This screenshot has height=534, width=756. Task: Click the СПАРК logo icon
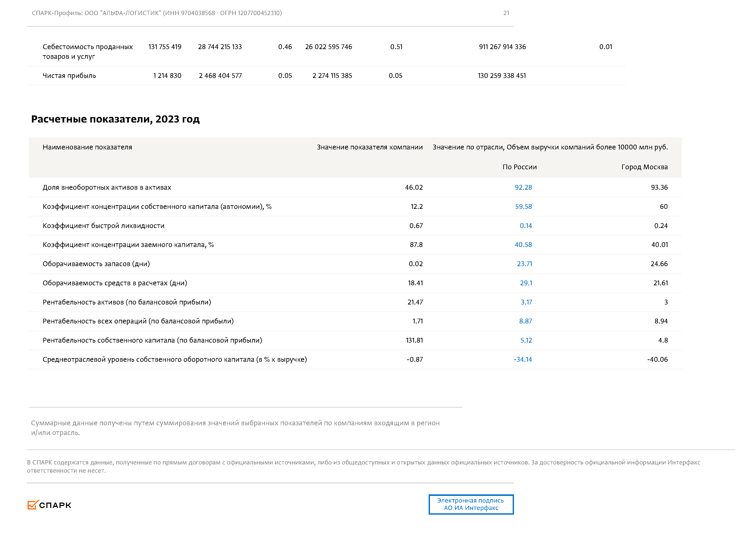coord(33,505)
